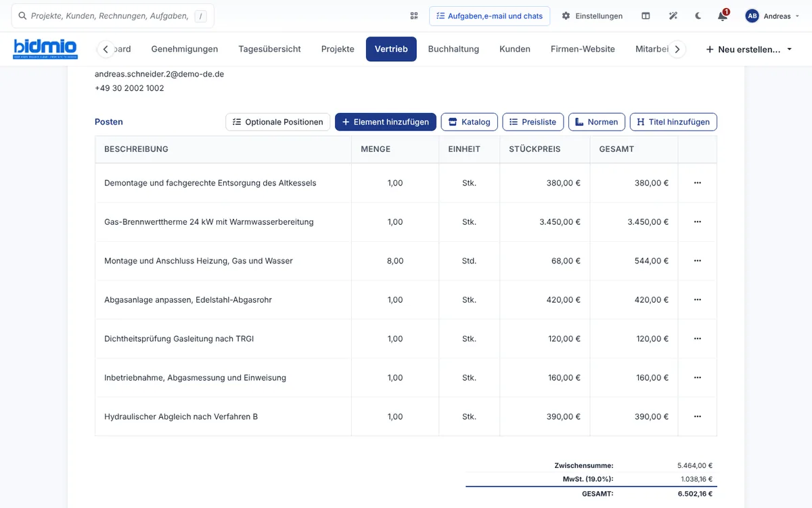The height and width of the screenshot is (508, 812).
Task: Click the bidmio logo
Action: [x=45, y=49]
